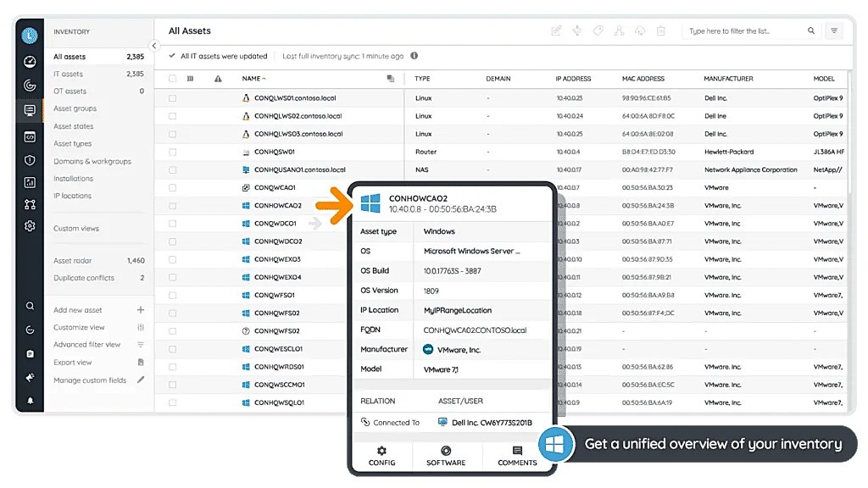Collapse the inventory panel with the chevron arrow
This screenshot has width=868, height=488.
tap(155, 47)
